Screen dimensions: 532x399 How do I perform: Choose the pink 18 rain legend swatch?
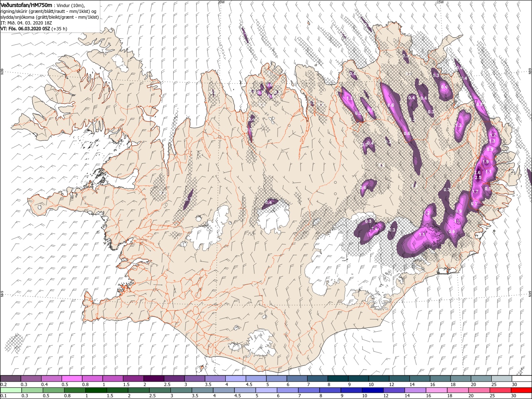457,390
